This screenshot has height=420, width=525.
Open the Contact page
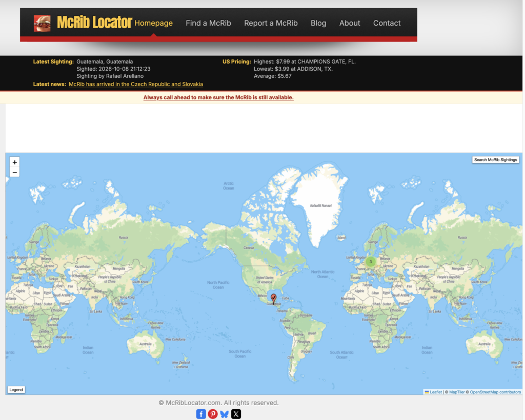[x=387, y=23]
